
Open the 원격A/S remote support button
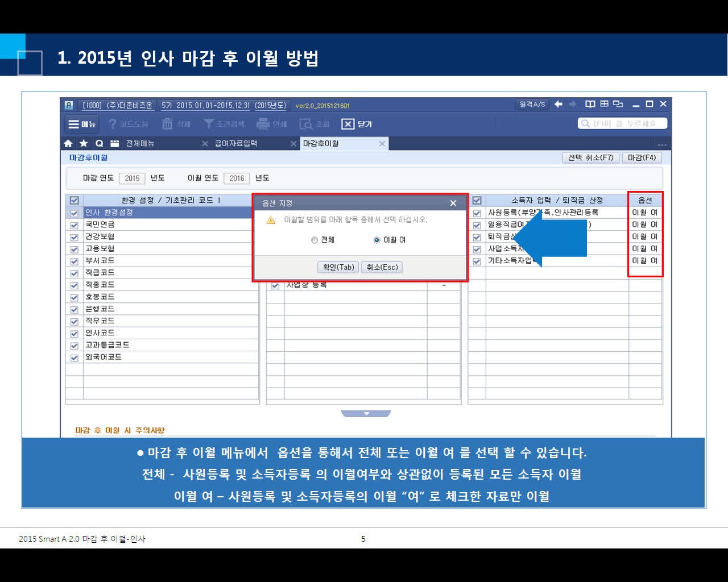[532, 104]
